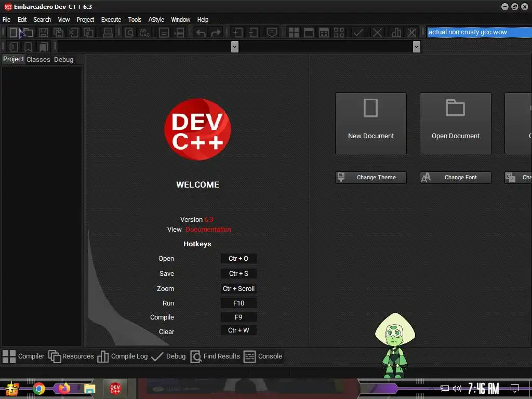Click the New Document tile
Viewport: 532px width, 399px height.
(x=371, y=123)
